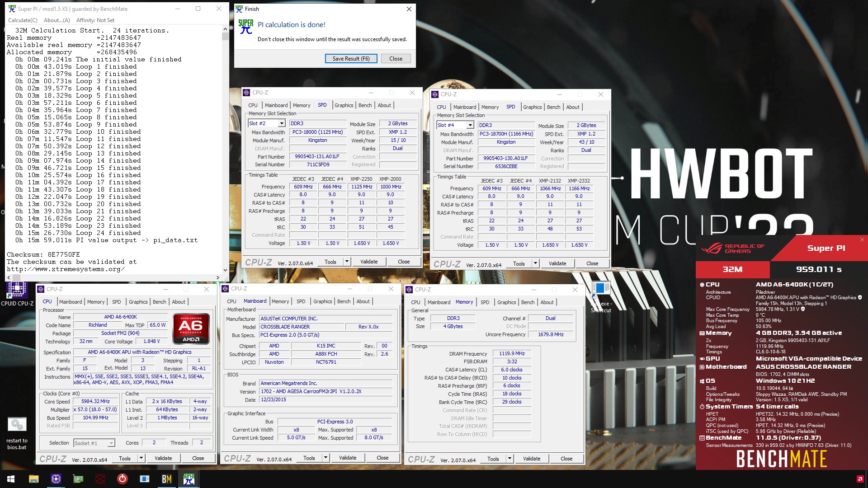This screenshot has height=488, width=868.
Task: Click the shield icon beside Max Core Frequency
Action: (803, 309)
